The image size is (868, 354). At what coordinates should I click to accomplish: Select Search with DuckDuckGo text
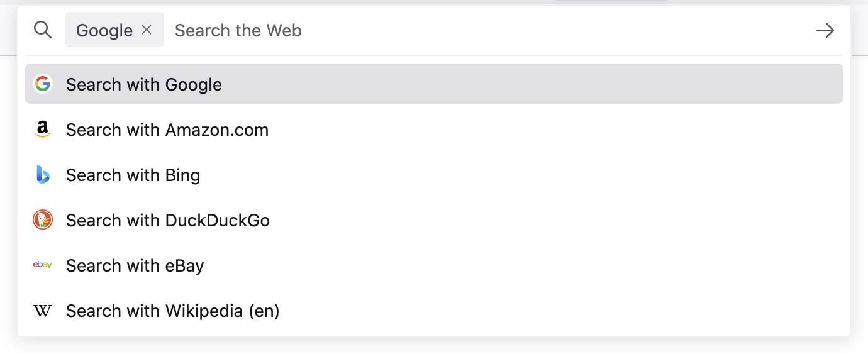pos(168,220)
